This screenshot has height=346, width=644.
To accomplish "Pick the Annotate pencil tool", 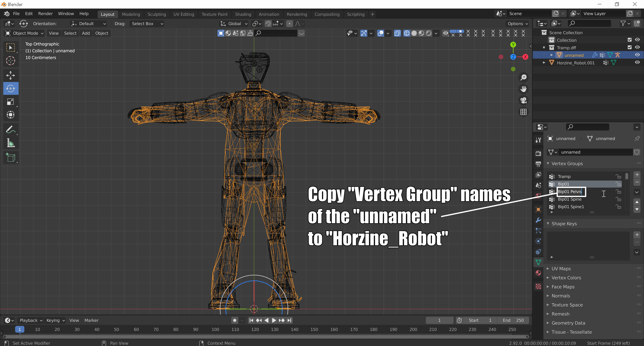I will [11, 130].
